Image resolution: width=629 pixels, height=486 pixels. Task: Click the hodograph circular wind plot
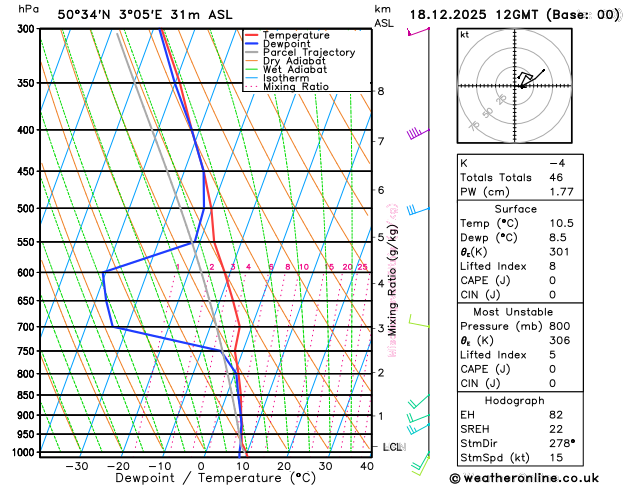pos(515,86)
